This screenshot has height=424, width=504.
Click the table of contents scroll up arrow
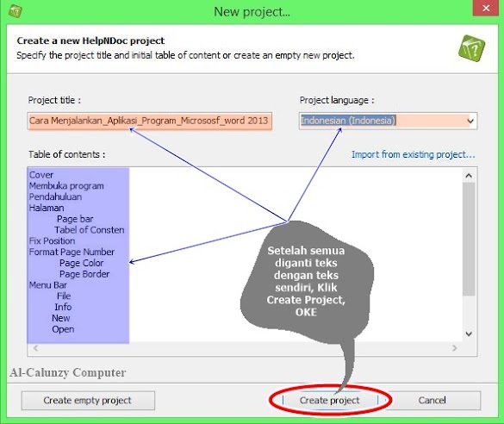click(x=469, y=176)
